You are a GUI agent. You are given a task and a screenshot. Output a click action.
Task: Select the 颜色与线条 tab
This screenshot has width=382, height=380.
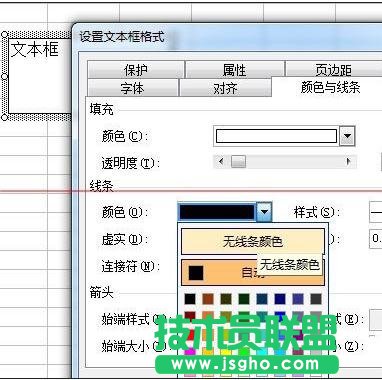click(330, 87)
